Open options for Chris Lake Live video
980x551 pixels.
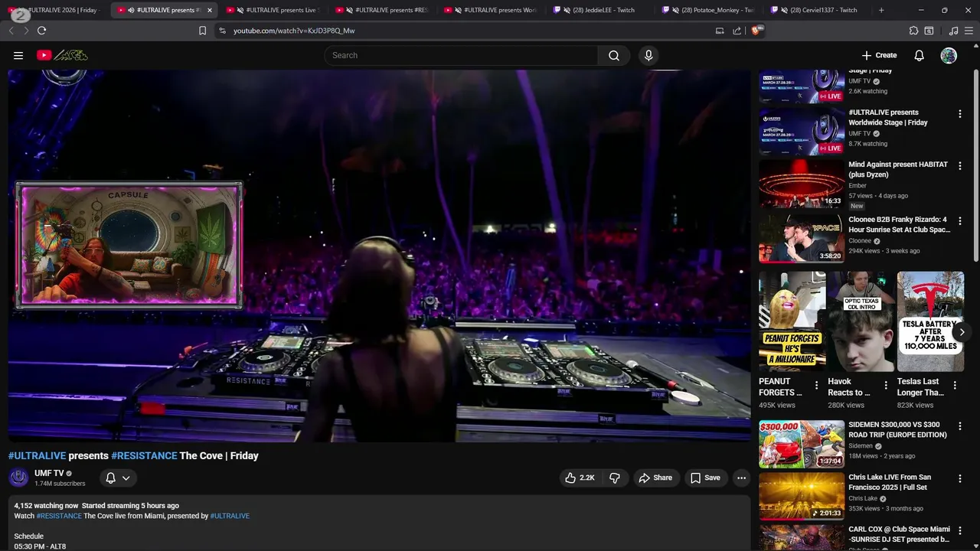(x=959, y=478)
